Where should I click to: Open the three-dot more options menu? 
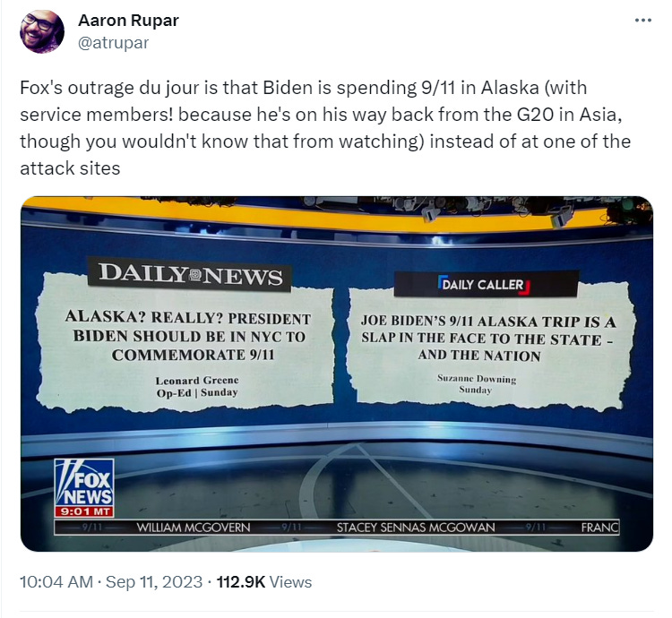[x=643, y=20]
